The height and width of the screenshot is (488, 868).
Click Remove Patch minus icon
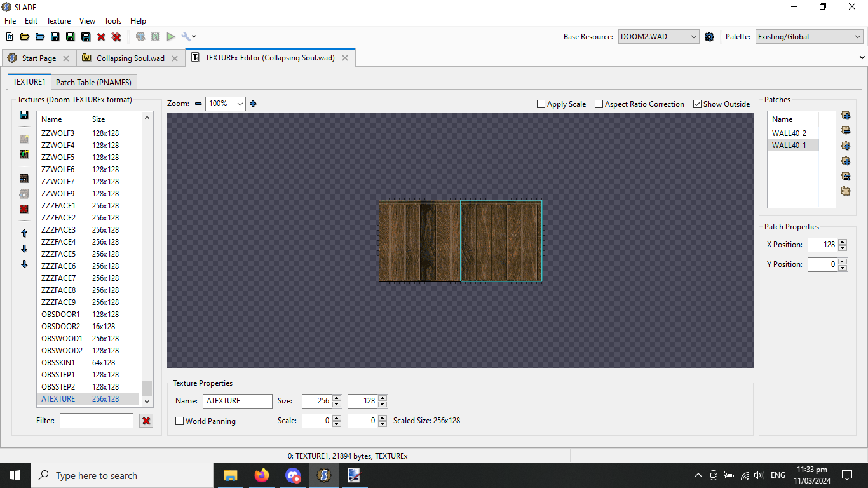click(846, 130)
